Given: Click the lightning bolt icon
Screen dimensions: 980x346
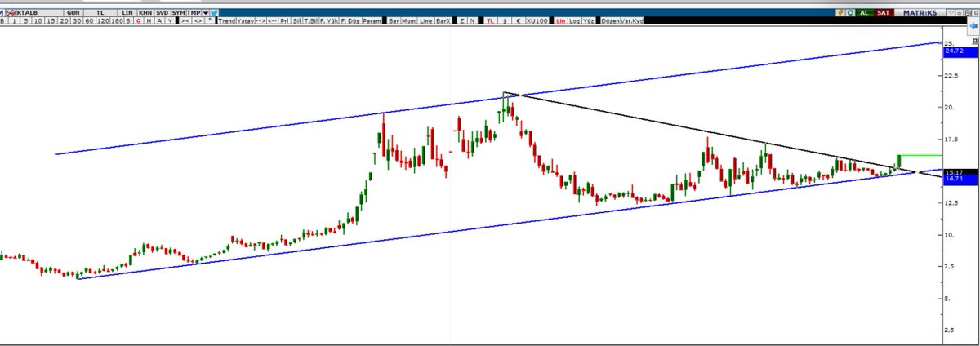Looking at the screenshot, I should point(840,13).
